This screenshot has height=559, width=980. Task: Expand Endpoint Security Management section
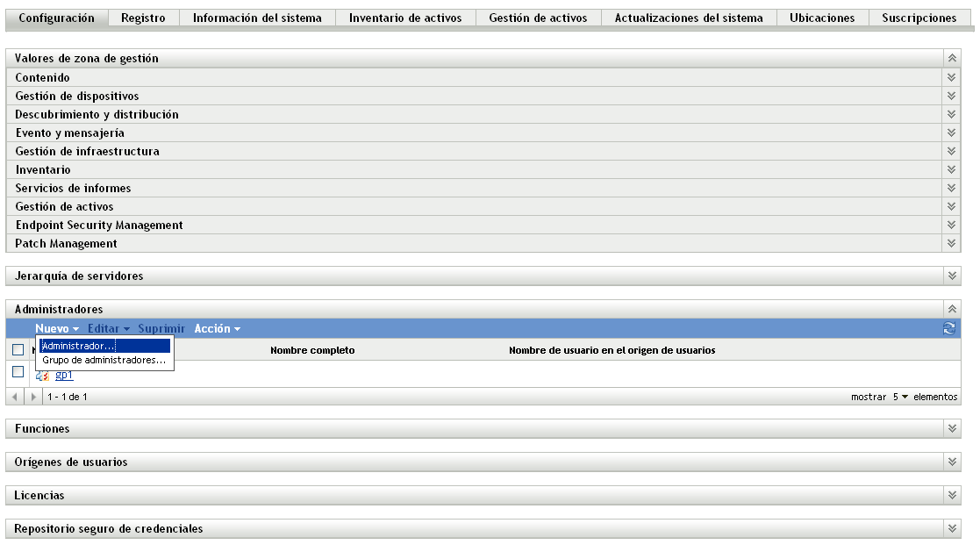[x=951, y=226]
